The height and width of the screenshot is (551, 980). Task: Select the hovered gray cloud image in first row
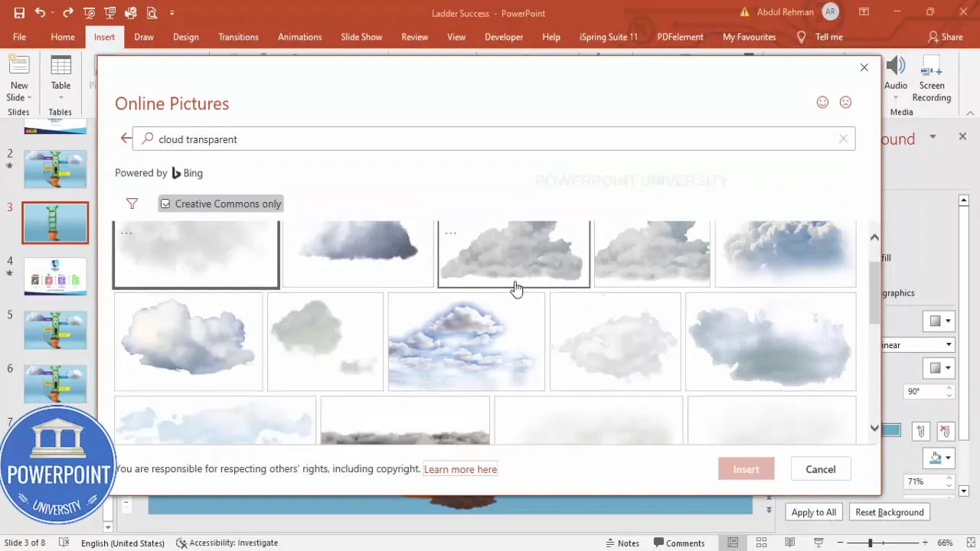click(x=514, y=253)
